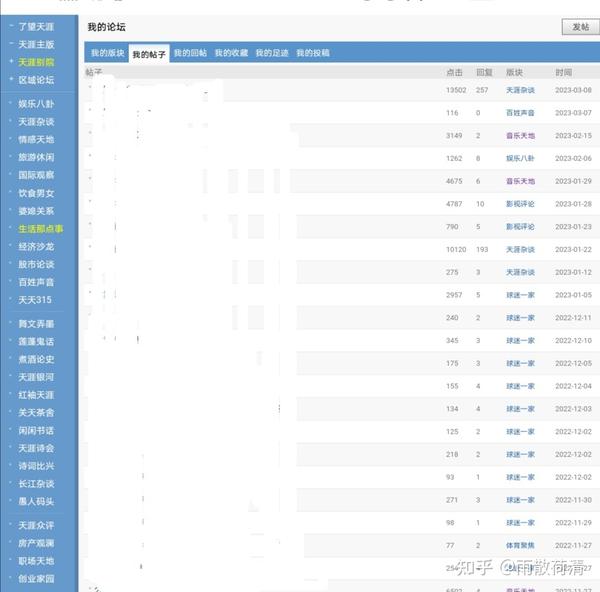The height and width of the screenshot is (592, 600).
Task: Open 职场天地 board in sidebar
Action: pyautogui.click(x=36, y=561)
